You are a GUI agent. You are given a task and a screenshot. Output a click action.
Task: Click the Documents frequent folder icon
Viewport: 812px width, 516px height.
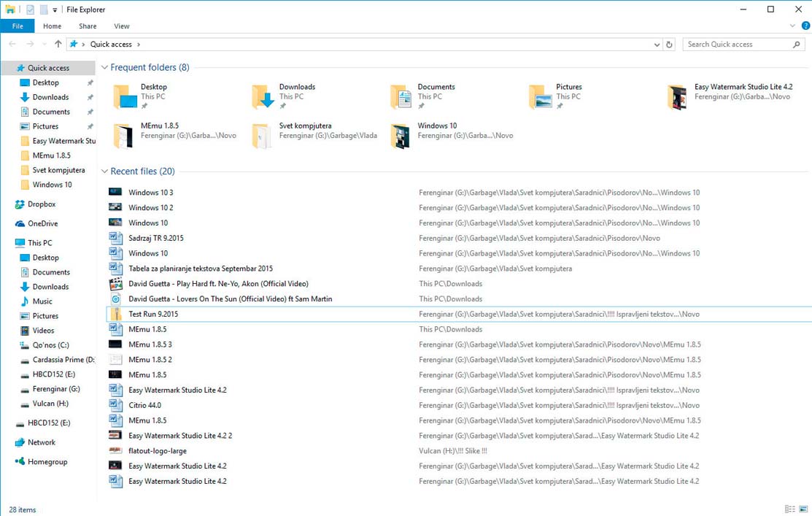[x=401, y=96]
